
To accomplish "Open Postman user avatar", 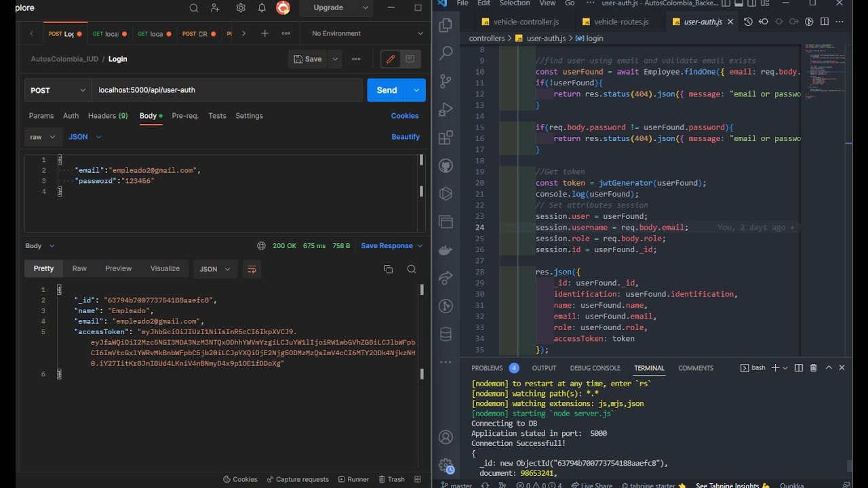I will [x=283, y=8].
